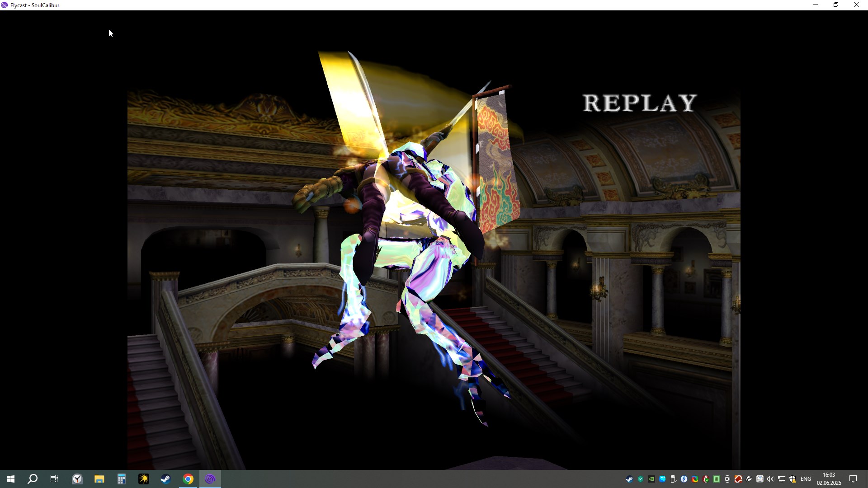Launch the Calculator taskbar app
The image size is (868, 488).
(121, 479)
